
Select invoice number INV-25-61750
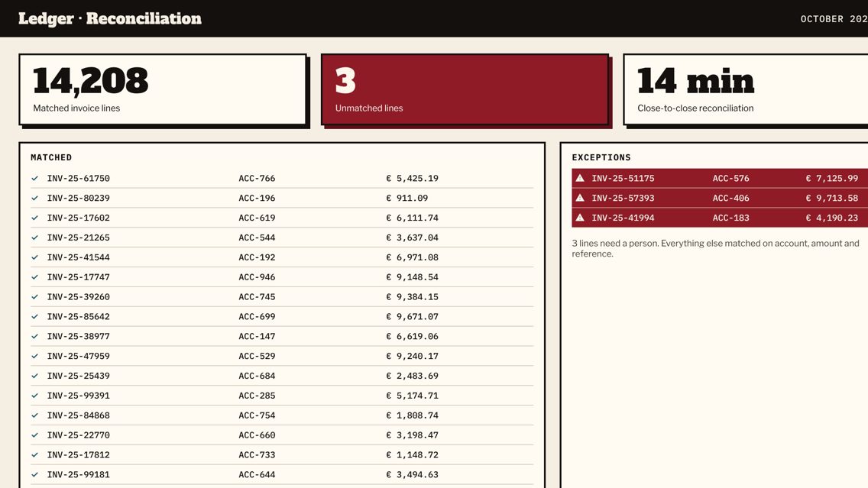[x=79, y=178]
